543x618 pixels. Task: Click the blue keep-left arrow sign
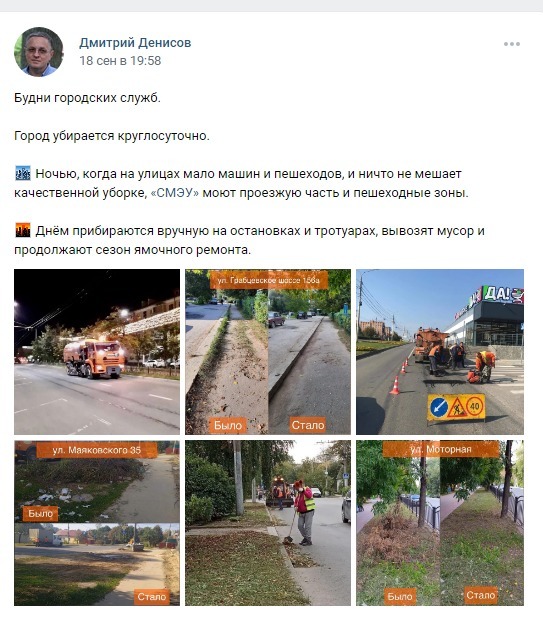pos(439,408)
